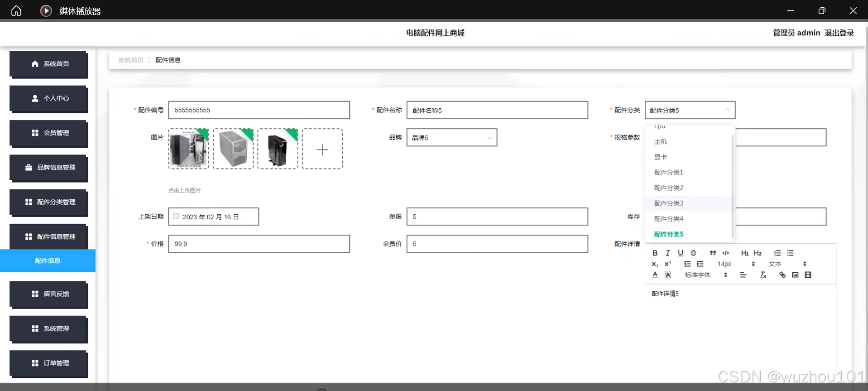Focus the 配件编号 input field
Viewport: 868px width, 391px height.
(x=259, y=110)
